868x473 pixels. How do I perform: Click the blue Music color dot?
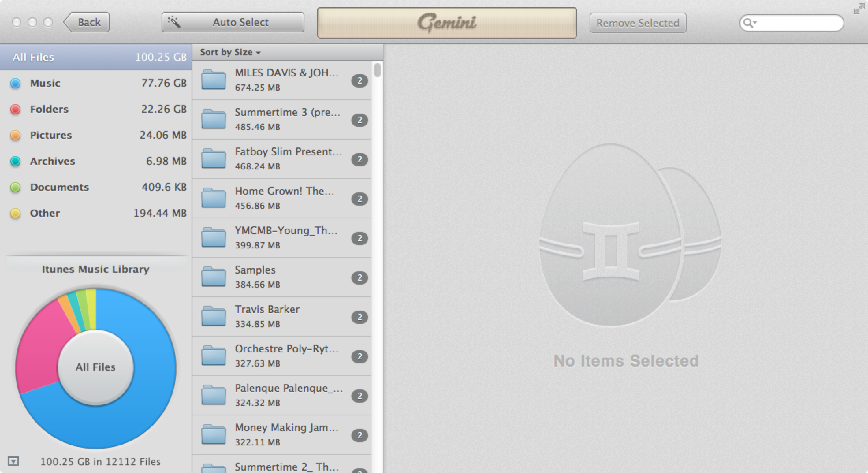click(15, 83)
